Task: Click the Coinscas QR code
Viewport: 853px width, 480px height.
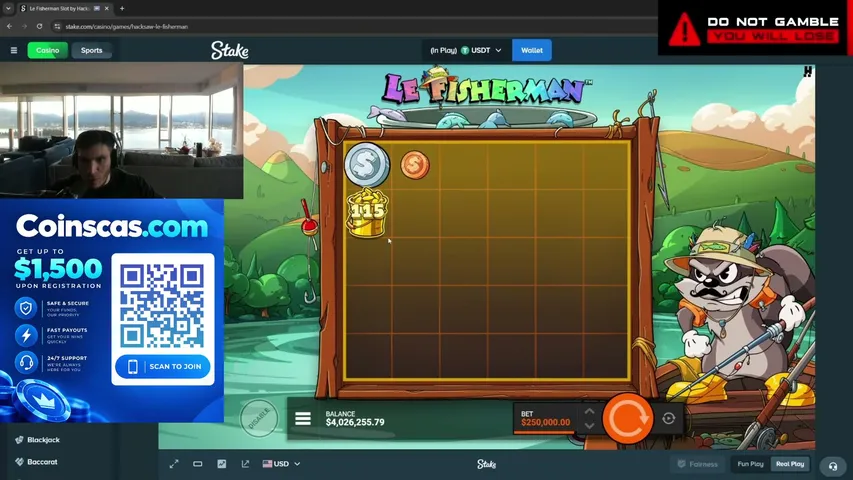Action: (x=162, y=306)
